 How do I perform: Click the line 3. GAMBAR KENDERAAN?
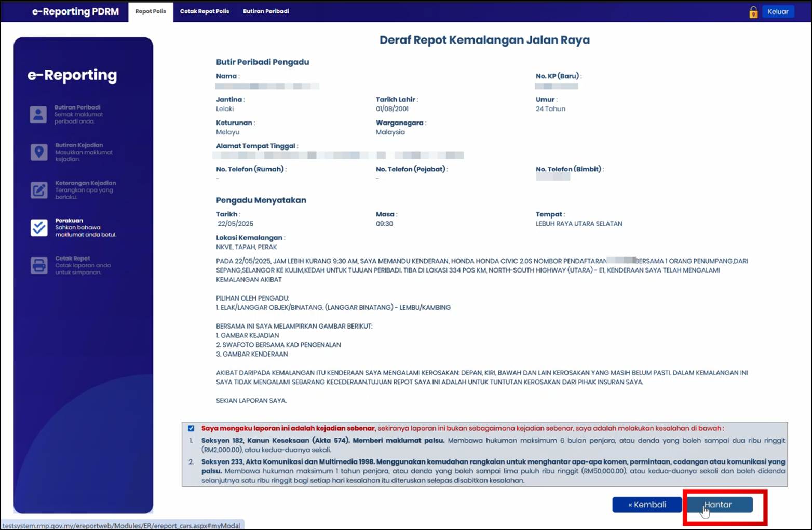point(252,354)
